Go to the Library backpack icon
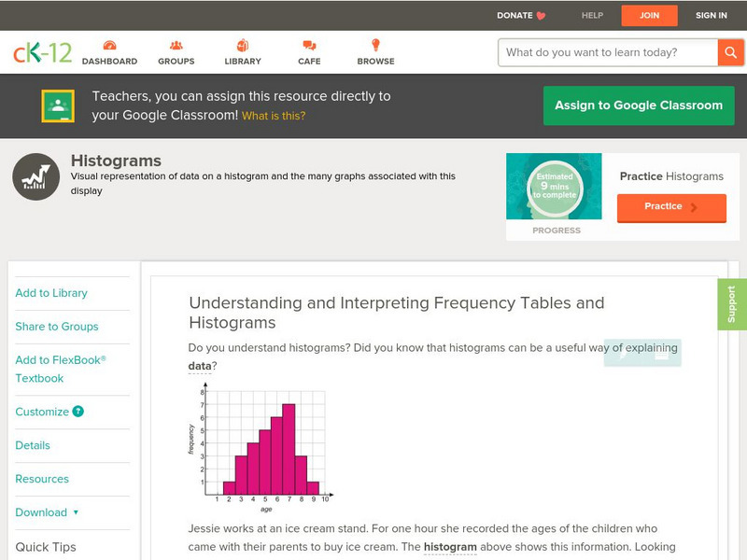 (x=243, y=46)
